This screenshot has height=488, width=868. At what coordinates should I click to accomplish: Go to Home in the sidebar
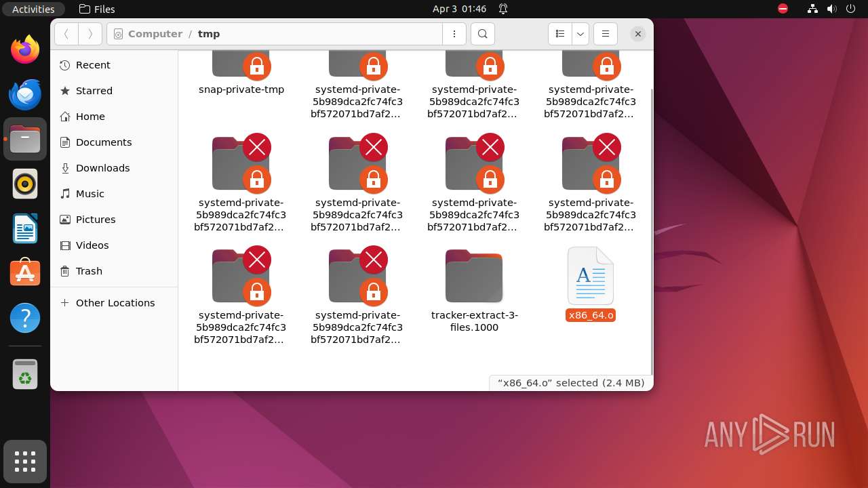[x=114, y=117]
